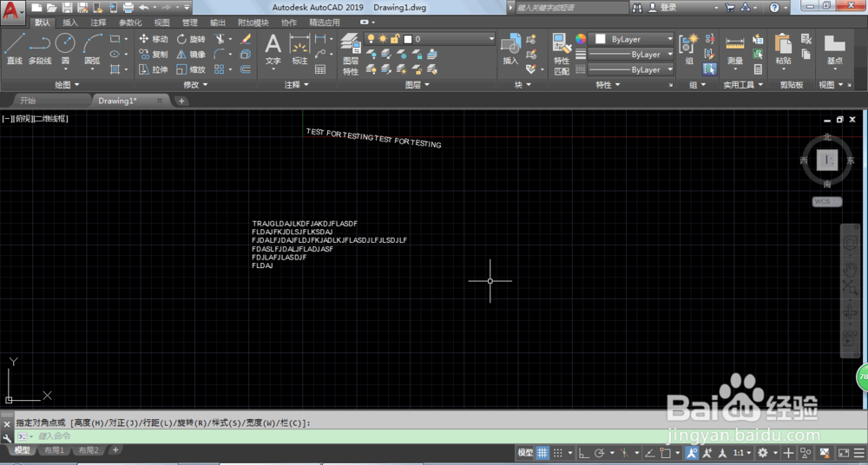This screenshot has width=868, height=465.
Task: Click the 复制 (Copy) tool
Action: (154, 55)
